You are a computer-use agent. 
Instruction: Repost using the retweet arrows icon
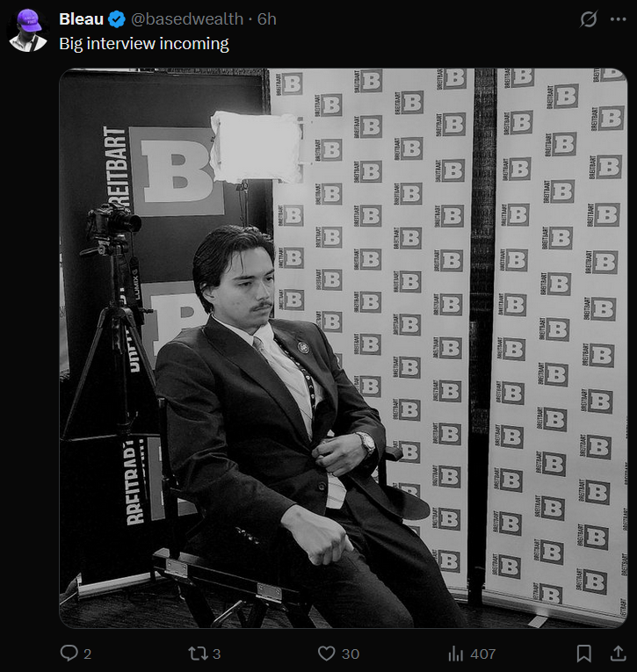(197, 654)
